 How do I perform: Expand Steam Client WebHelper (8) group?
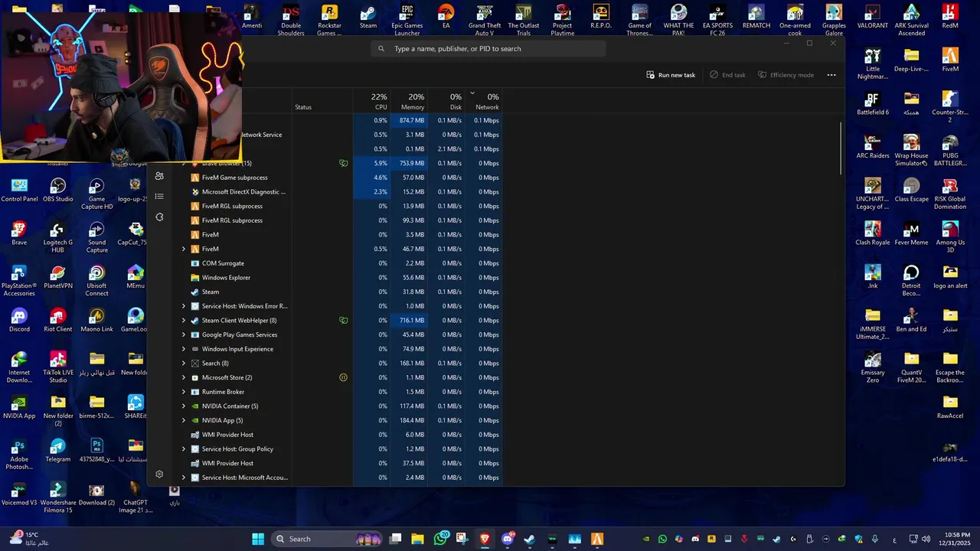(183, 321)
